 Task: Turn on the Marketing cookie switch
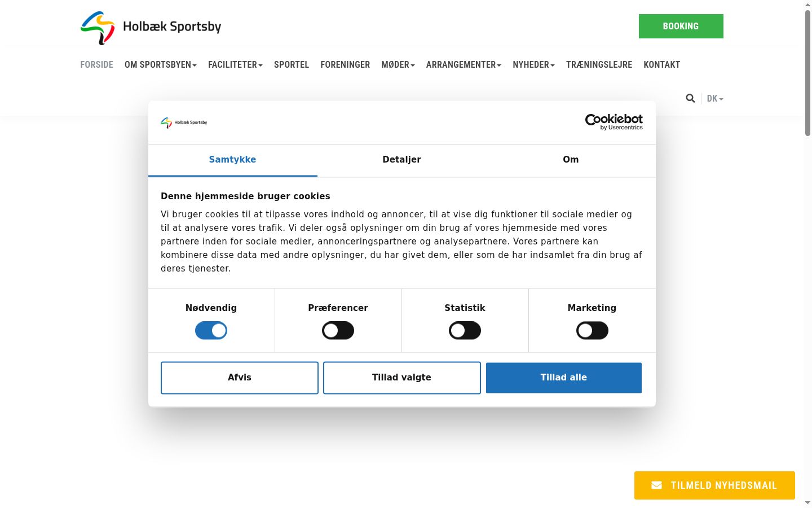coord(592,331)
